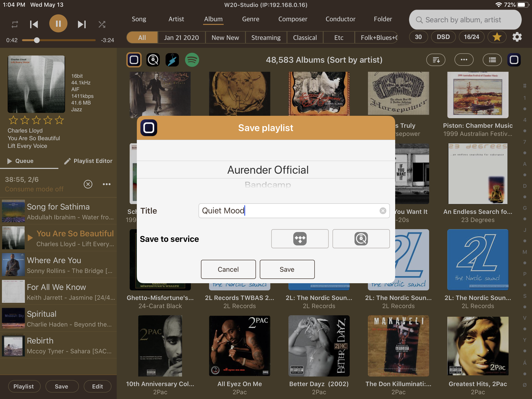532x399 pixels.
Task: Clear the queue with X icon
Action: click(88, 184)
